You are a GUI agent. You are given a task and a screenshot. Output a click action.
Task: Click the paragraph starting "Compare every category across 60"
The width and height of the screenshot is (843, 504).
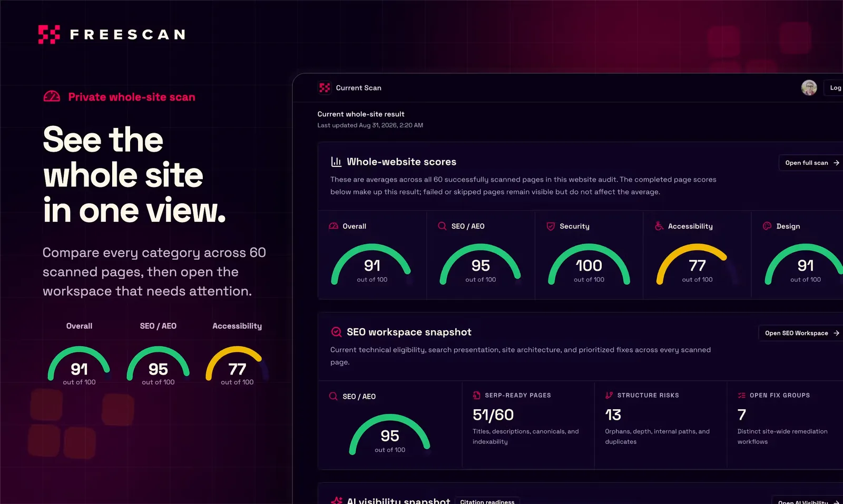[x=154, y=272]
